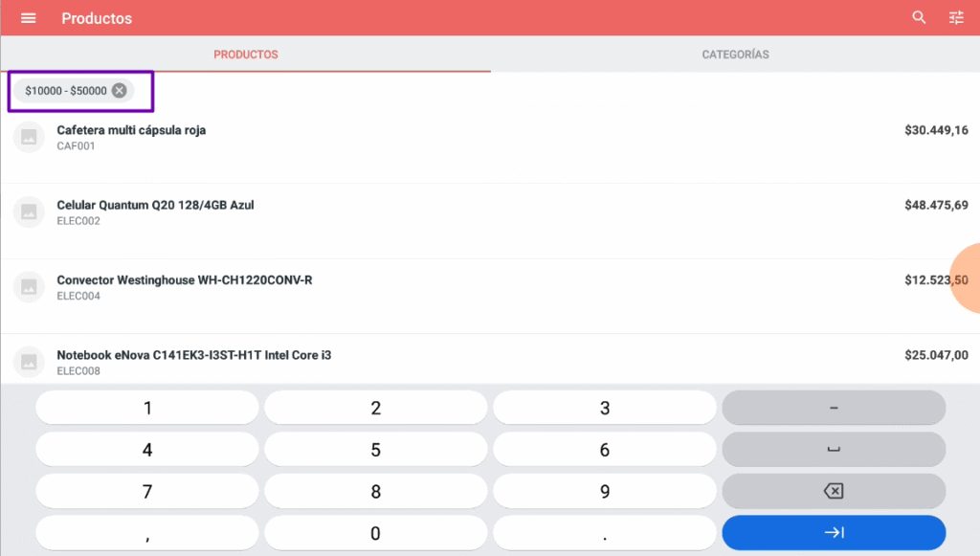Viewport: 980px width, 556px height.
Task: Select the Productos tab
Action: pyautogui.click(x=245, y=55)
